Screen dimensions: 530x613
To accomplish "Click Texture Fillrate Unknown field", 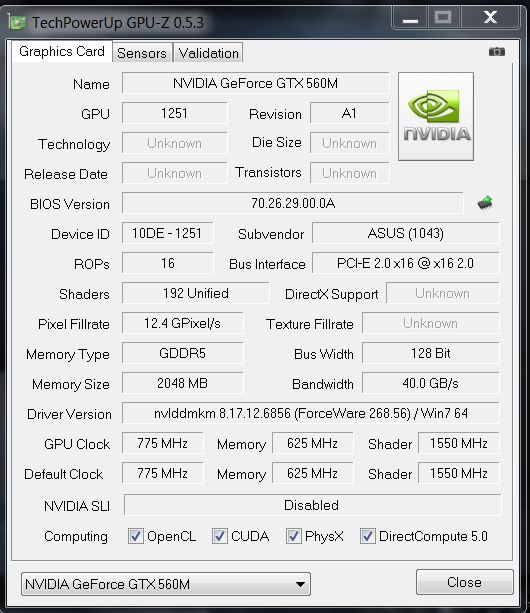I will (x=431, y=323).
